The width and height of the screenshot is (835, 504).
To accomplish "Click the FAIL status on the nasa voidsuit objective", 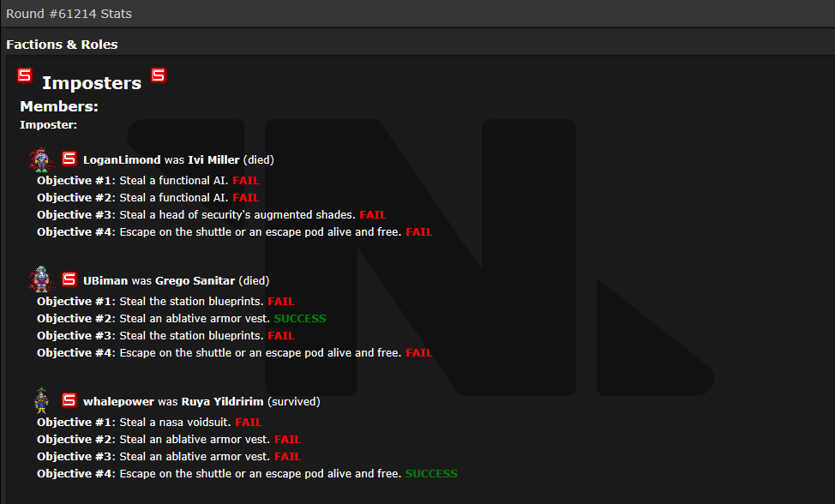I will pos(249,423).
